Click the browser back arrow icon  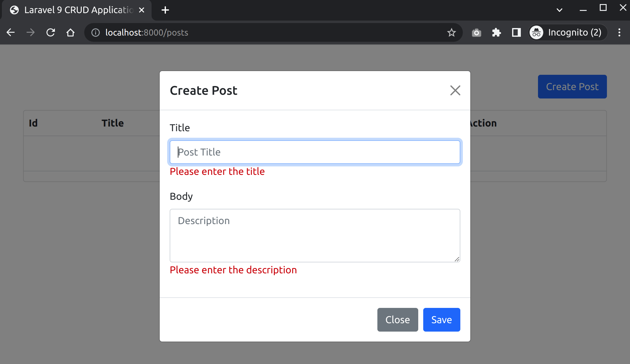(x=11, y=32)
